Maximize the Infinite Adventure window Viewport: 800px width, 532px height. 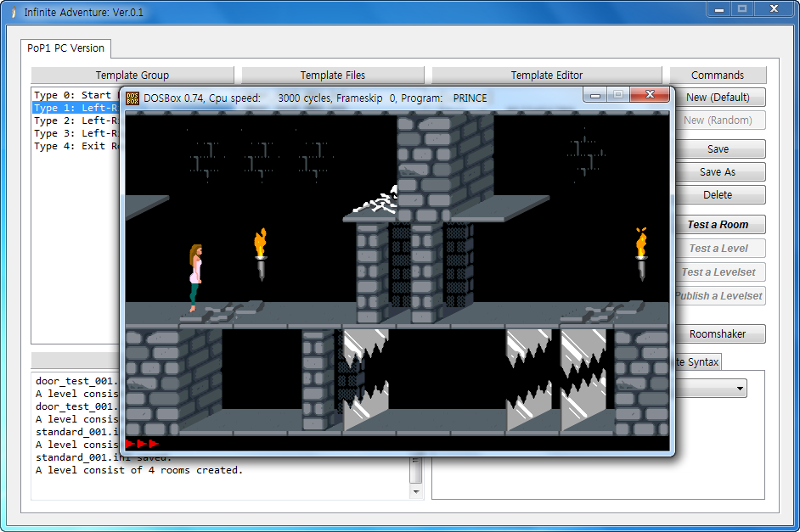[742, 9]
